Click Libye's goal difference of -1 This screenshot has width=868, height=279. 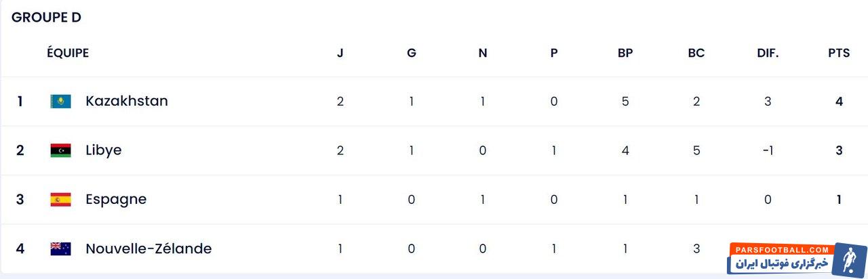point(768,150)
